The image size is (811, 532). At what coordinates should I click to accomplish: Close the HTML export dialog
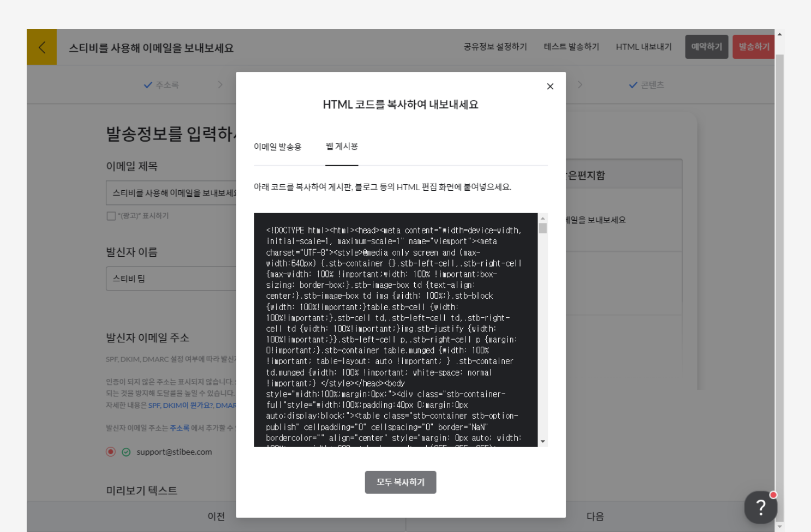550,86
